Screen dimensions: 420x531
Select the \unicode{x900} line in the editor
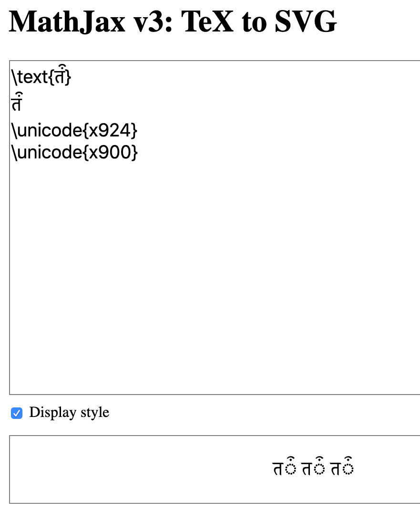coord(74,152)
